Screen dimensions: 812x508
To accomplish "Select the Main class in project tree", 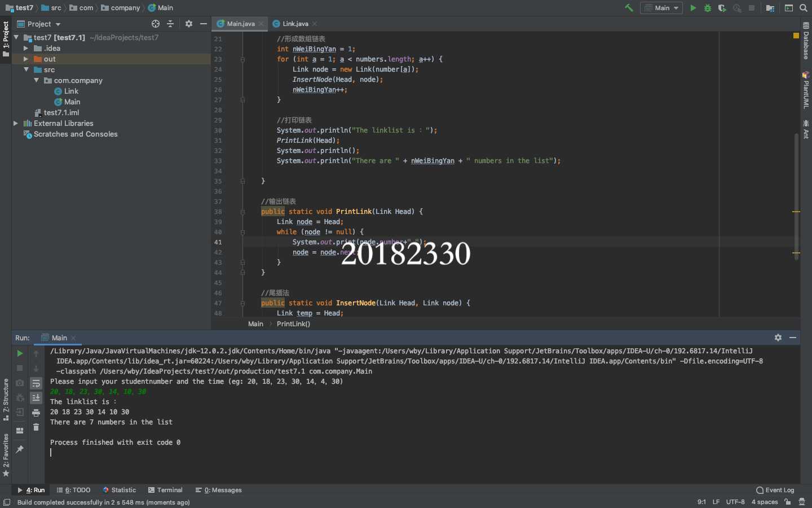I will (x=67, y=102).
